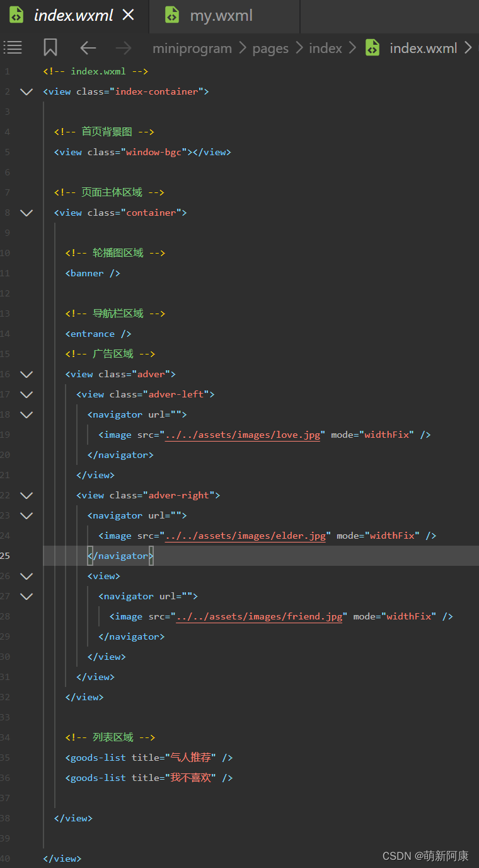Click the 首页背景图 comment
This screenshot has width=479, height=868.
pyautogui.click(x=104, y=132)
